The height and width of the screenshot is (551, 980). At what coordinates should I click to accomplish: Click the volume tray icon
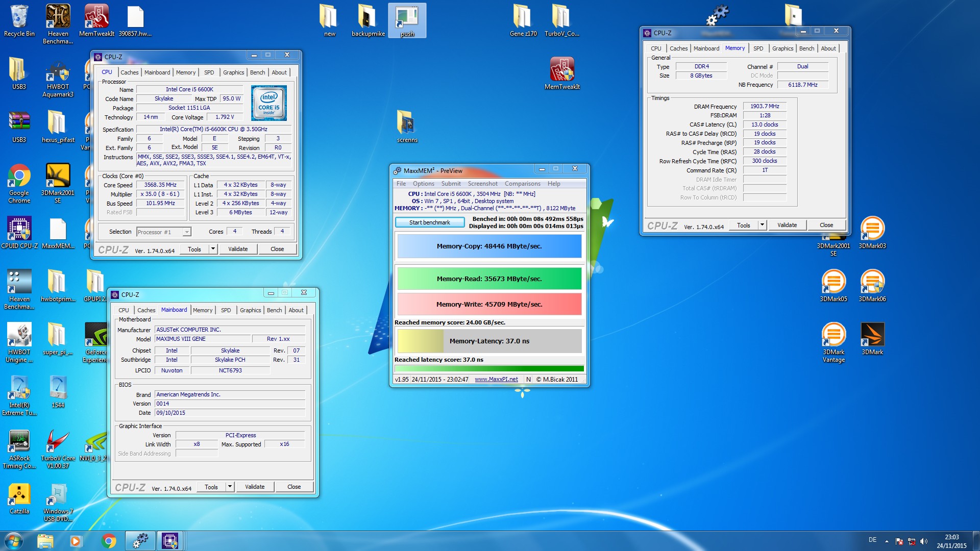[924, 541]
